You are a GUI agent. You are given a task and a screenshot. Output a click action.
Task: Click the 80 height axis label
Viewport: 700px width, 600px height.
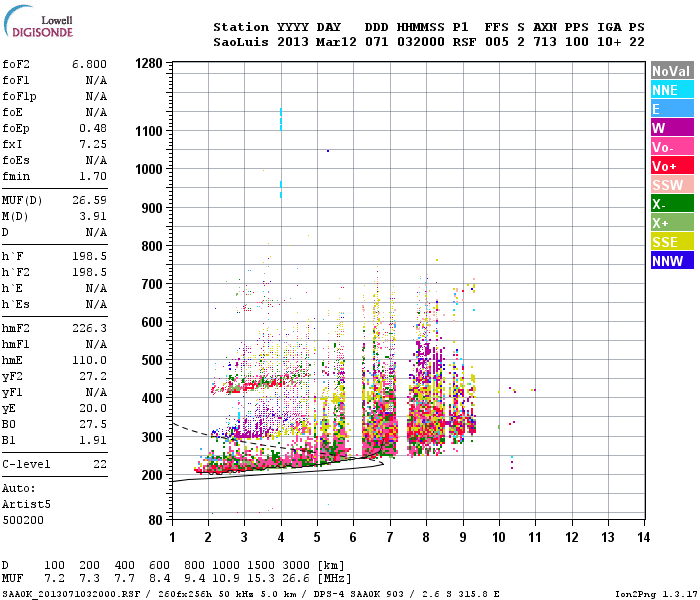[155, 520]
